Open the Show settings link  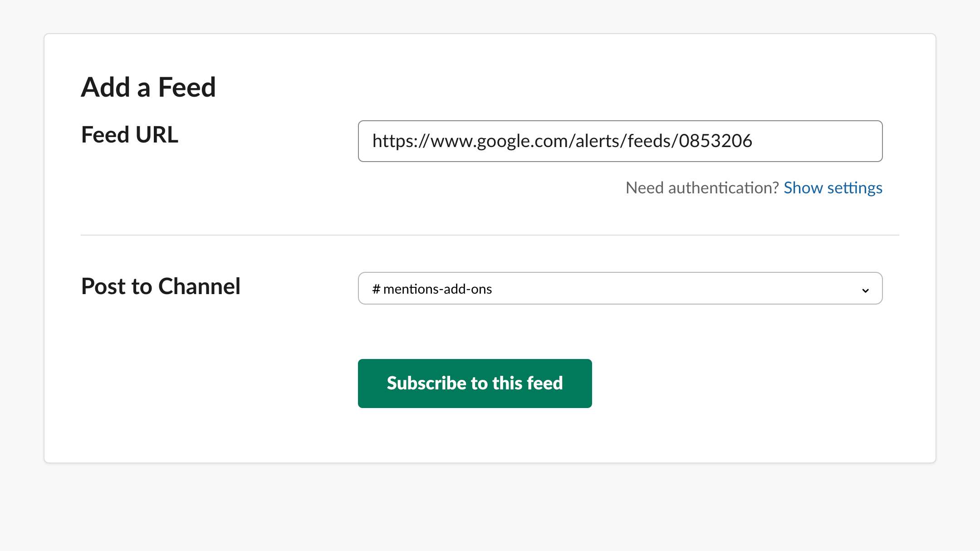coord(833,188)
